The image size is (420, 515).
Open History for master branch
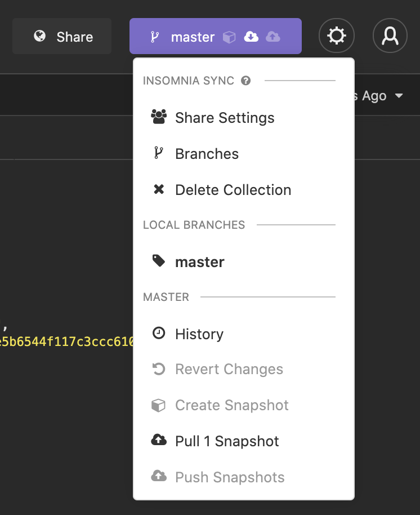(199, 334)
